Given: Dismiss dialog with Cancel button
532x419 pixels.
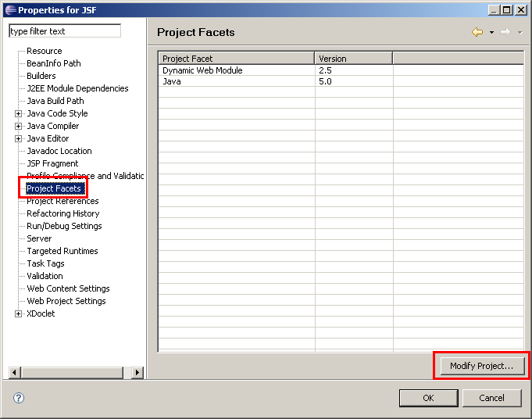Looking at the screenshot, I should 491,398.
